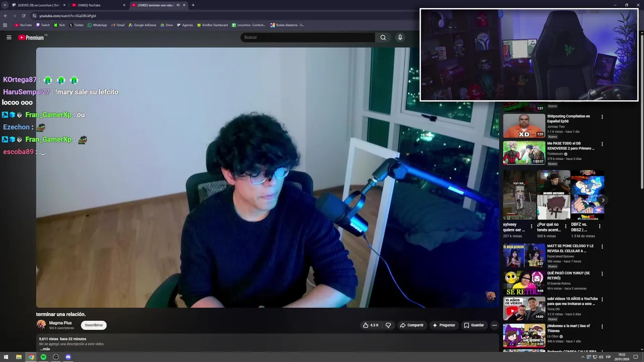The image size is (644, 362).
Task: Open the Twitter bookmark
Action: click(x=76, y=25)
